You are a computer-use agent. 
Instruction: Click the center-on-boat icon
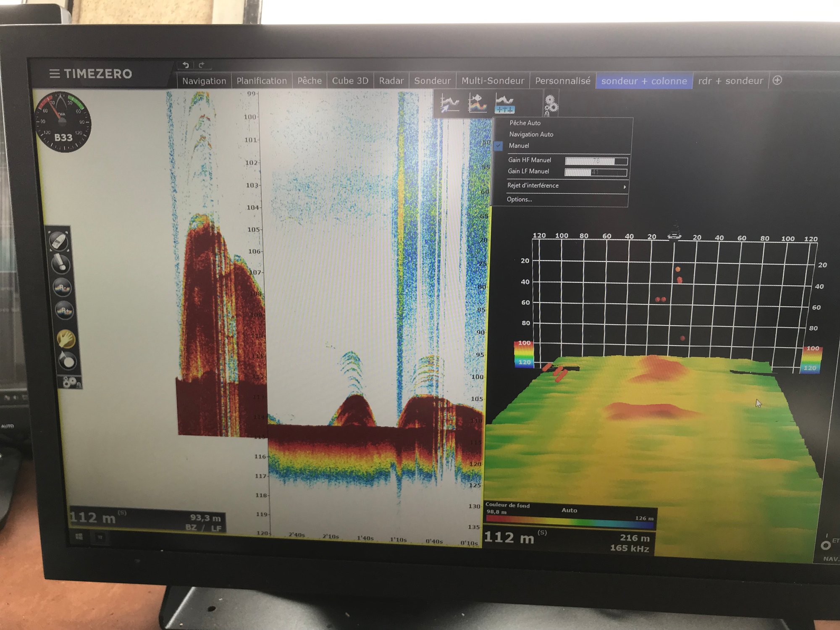(58, 241)
